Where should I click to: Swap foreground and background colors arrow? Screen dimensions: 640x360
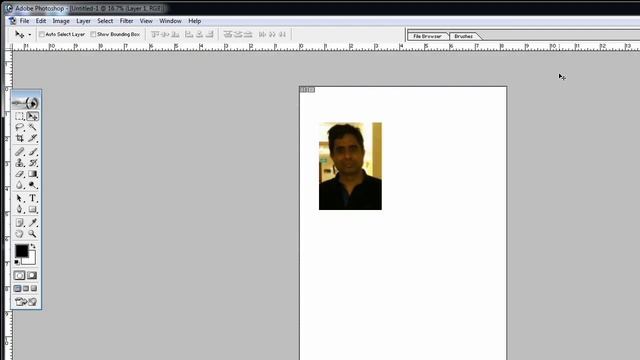[33, 247]
